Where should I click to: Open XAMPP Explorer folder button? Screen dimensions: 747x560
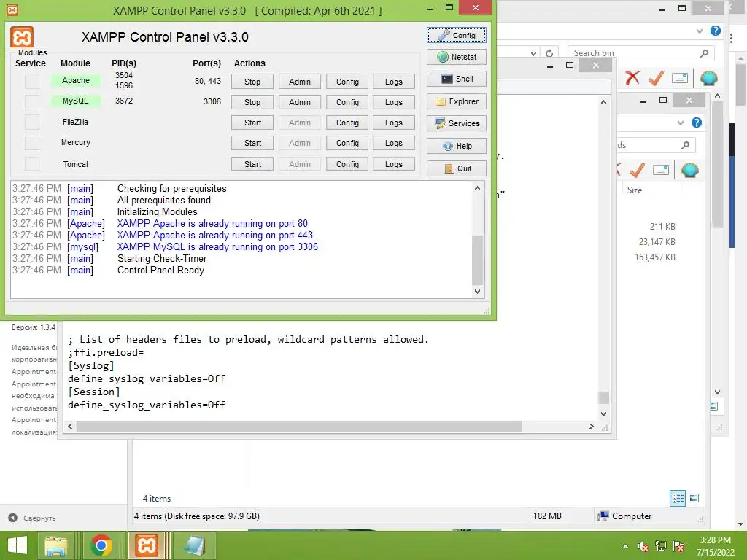pos(457,101)
